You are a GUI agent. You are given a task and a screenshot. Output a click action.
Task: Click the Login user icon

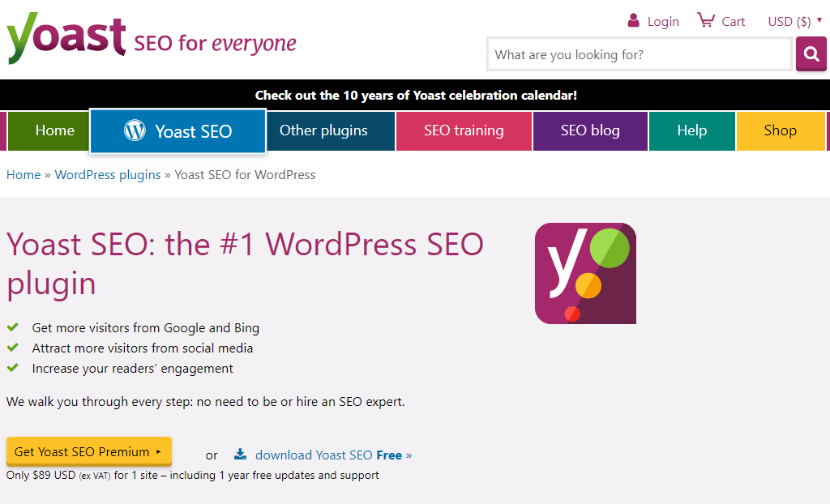click(633, 20)
